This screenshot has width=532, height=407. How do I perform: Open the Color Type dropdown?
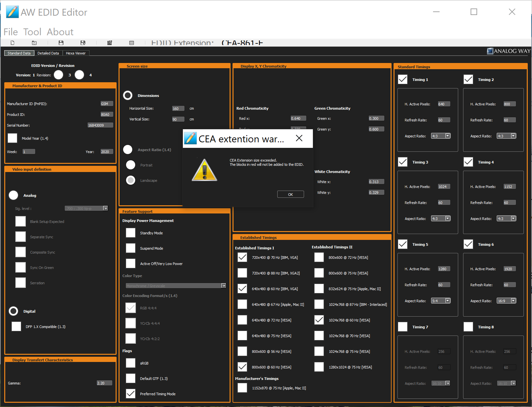pyautogui.click(x=224, y=286)
